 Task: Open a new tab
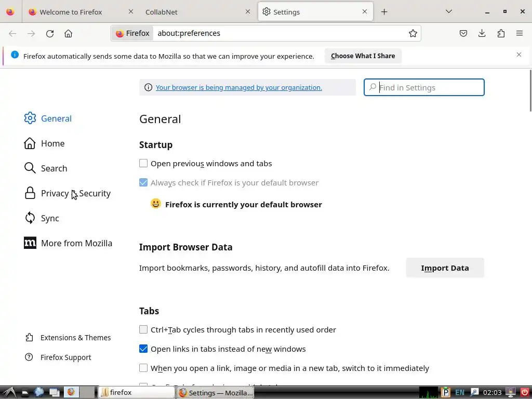(x=384, y=12)
